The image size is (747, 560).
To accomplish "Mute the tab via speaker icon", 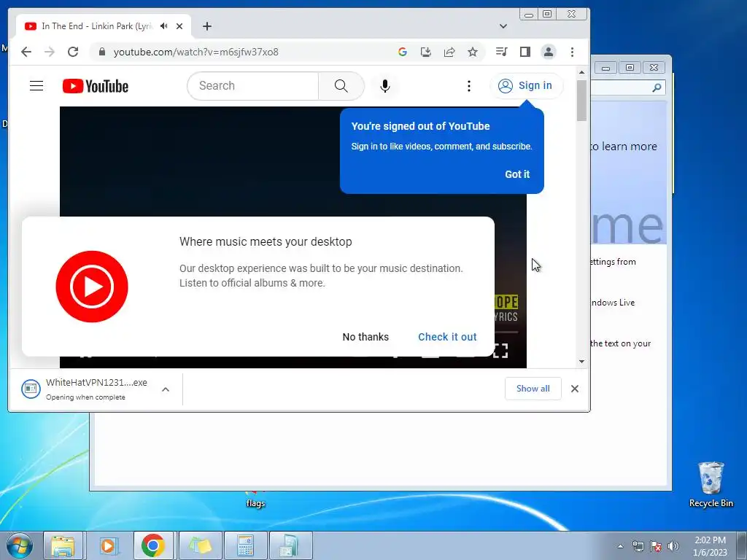I will pos(164,26).
